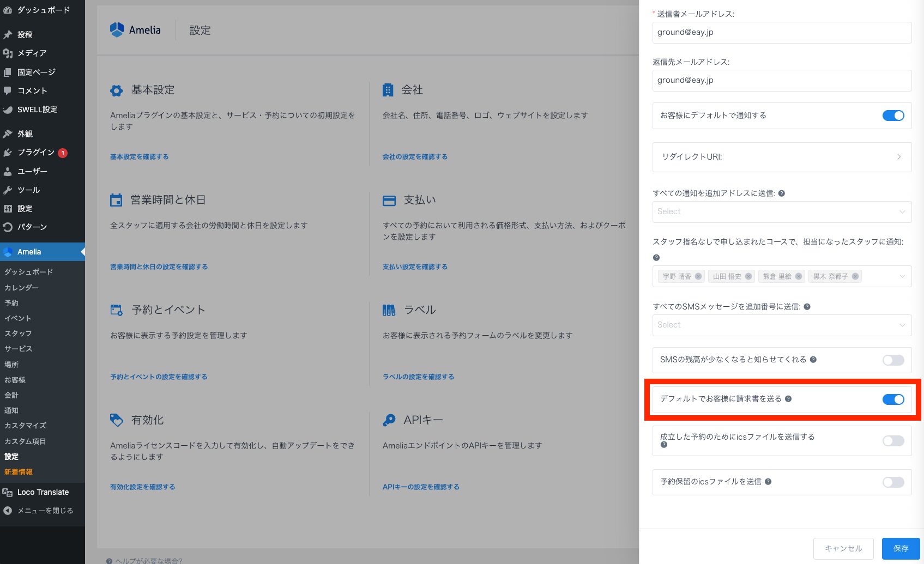Open the すべてのSMSメッセージを追加番号に送信 Select dropdown

781,325
